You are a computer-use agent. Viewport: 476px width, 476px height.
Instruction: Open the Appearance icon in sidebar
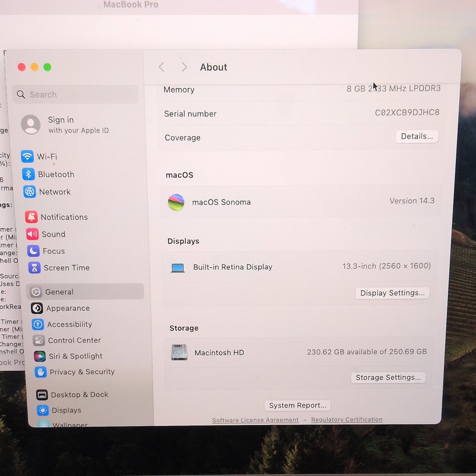(37, 308)
